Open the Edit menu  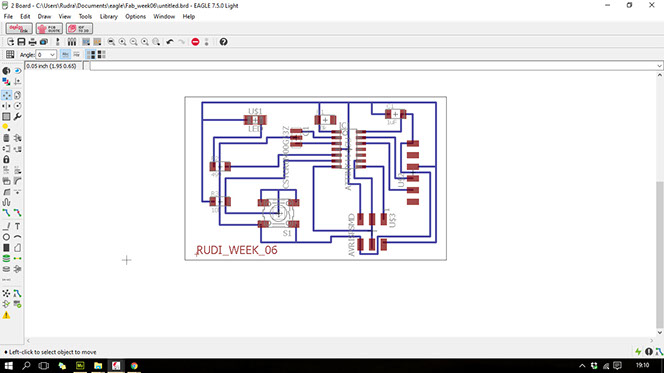tap(25, 17)
